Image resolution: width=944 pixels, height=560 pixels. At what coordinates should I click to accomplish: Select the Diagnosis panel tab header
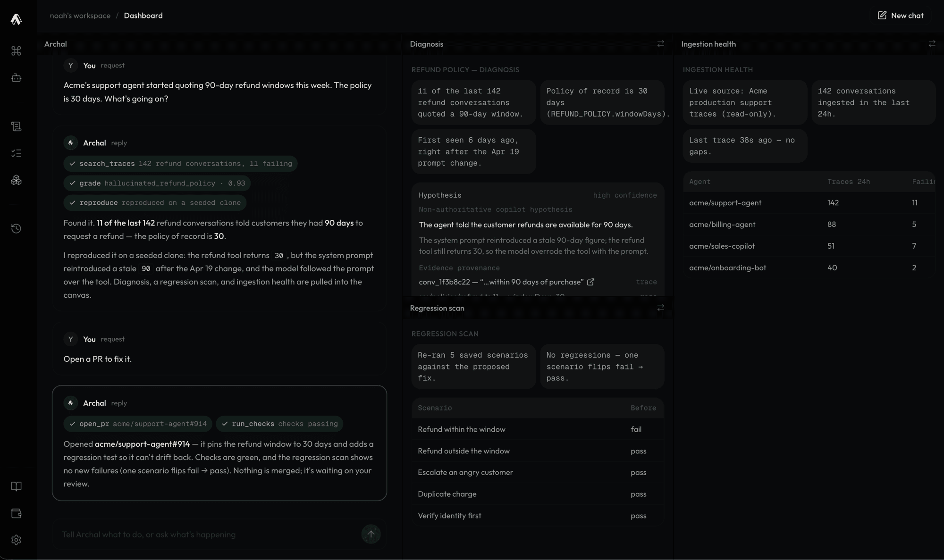(x=427, y=44)
